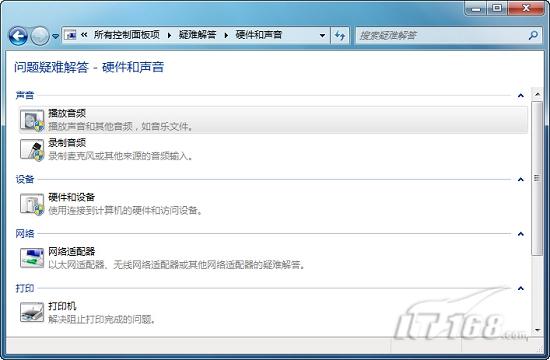
Task: Click the scrollbar down arrow
Action: 537,330
